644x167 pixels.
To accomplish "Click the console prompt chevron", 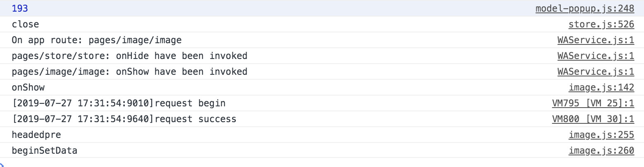I will 2,164.
